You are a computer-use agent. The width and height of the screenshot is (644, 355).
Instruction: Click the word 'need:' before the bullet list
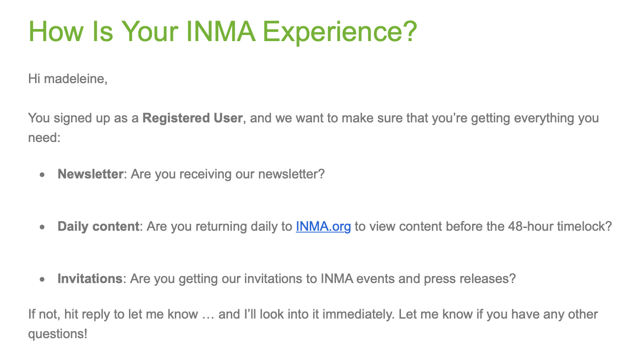[45, 138]
